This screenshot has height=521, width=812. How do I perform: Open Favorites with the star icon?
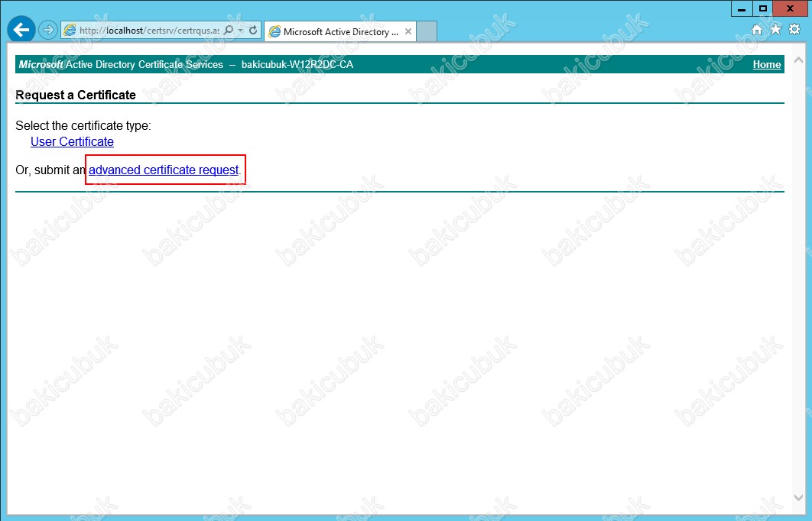point(775,30)
